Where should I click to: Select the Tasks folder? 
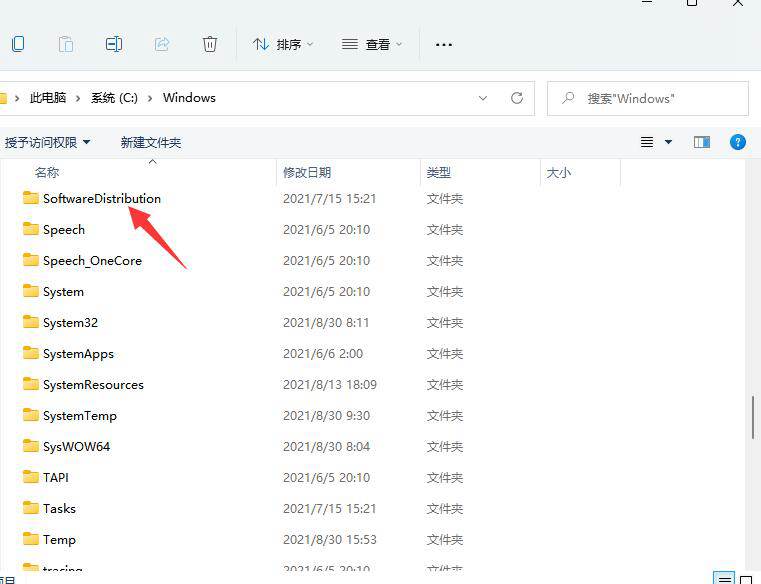pyautogui.click(x=59, y=509)
